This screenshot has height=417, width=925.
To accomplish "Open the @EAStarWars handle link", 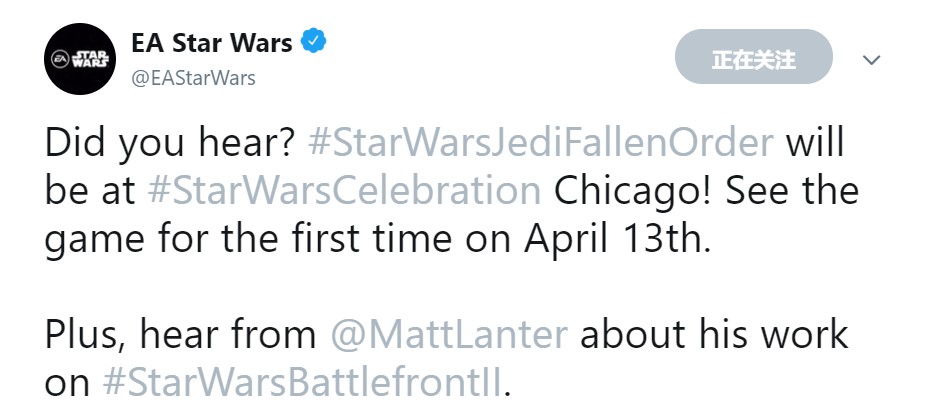I will 193,77.
